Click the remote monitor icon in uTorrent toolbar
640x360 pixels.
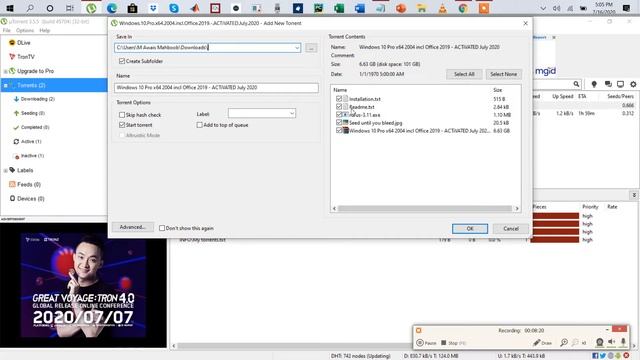[620, 84]
